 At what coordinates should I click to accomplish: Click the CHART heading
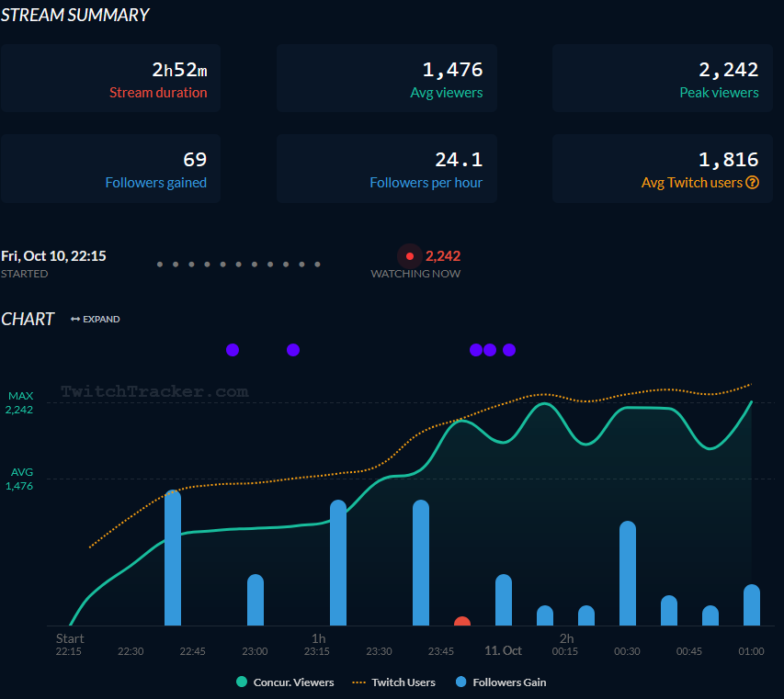click(28, 320)
